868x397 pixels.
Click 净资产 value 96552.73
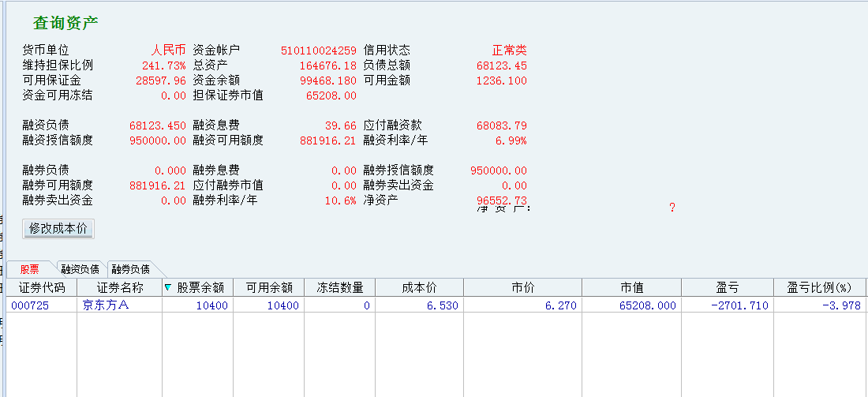tap(502, 200)
